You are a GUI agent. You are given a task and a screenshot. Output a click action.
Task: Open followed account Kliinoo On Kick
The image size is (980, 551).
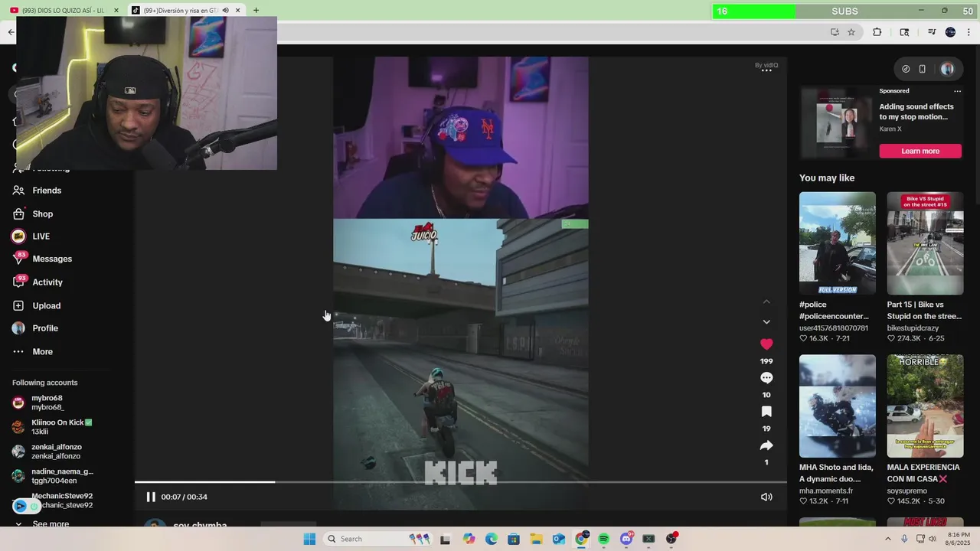[x=52, y=427]
